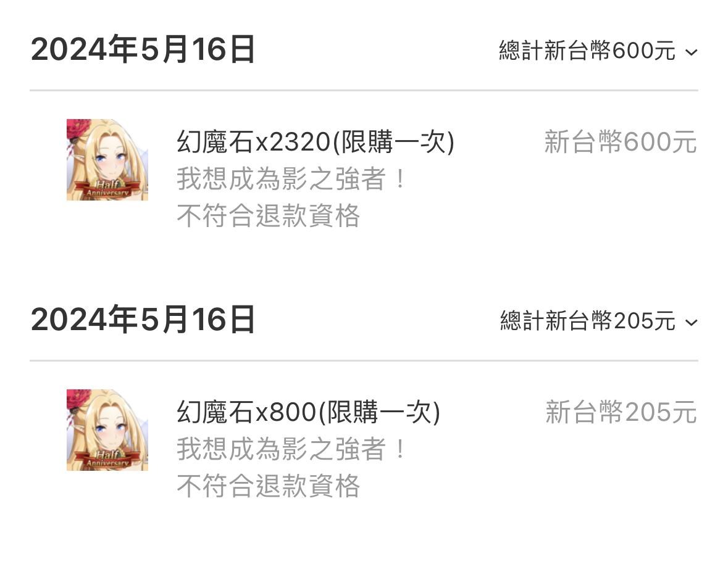Tap the game icon beside 幻魔石x2320 purchase
The image size is (728, 572).
(107, 160)
